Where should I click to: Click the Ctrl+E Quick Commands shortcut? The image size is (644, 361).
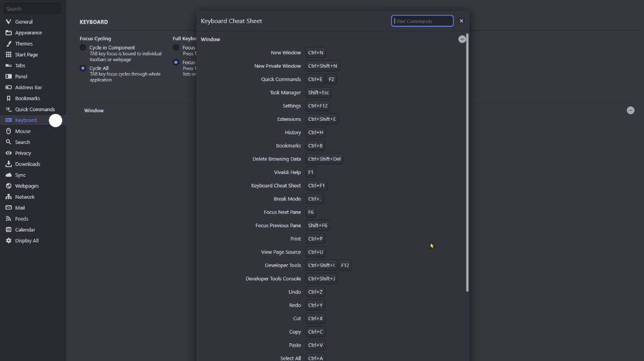[x=315, y=79]
